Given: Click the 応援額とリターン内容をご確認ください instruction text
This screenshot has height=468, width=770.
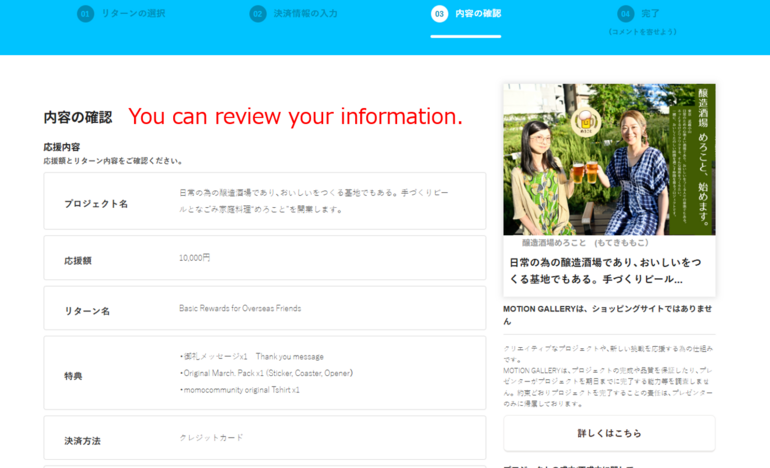Looking at the screenshot, I should tap(112, 161).
